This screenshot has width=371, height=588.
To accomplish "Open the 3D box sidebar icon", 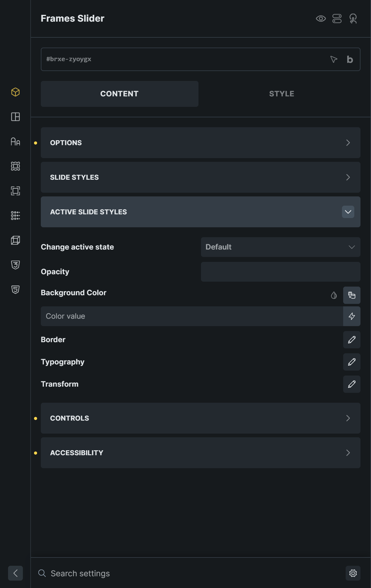I will (15, 240).
